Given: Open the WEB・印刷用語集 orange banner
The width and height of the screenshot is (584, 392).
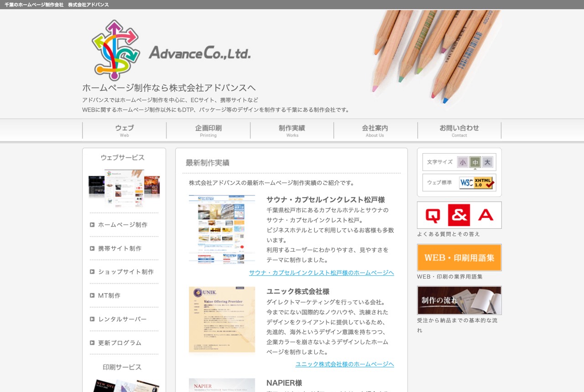Looking at the screenshot, I should coord(459,258).
